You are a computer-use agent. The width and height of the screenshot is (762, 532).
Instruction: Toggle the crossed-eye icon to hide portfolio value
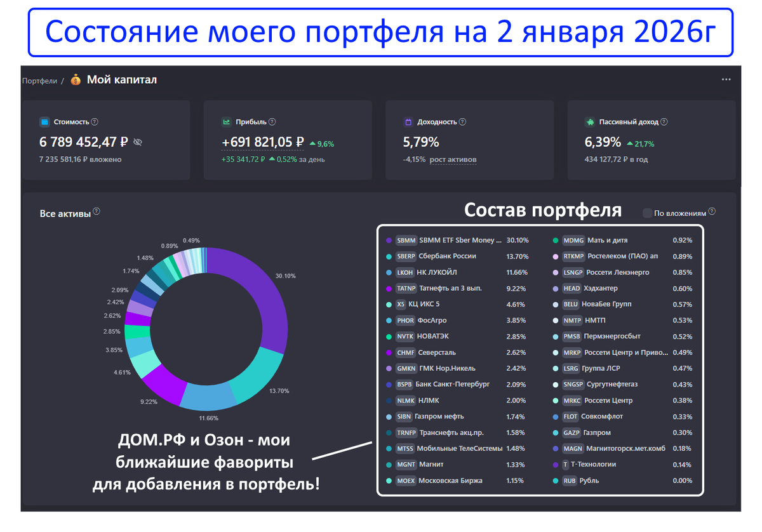tap(138, 142)
